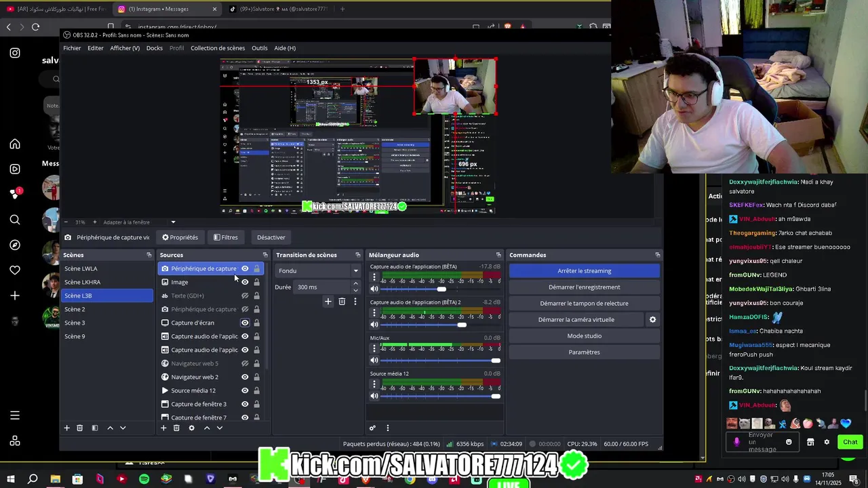Undock the Scènes panel
The width and height of the screenshot is (868, 488).
click(149, 255)
